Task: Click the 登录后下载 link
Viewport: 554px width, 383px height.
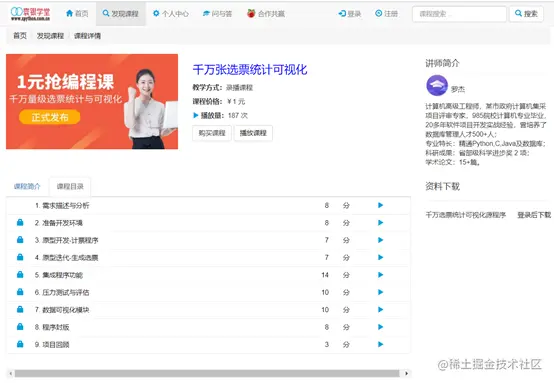Action: tap(534, 215)
